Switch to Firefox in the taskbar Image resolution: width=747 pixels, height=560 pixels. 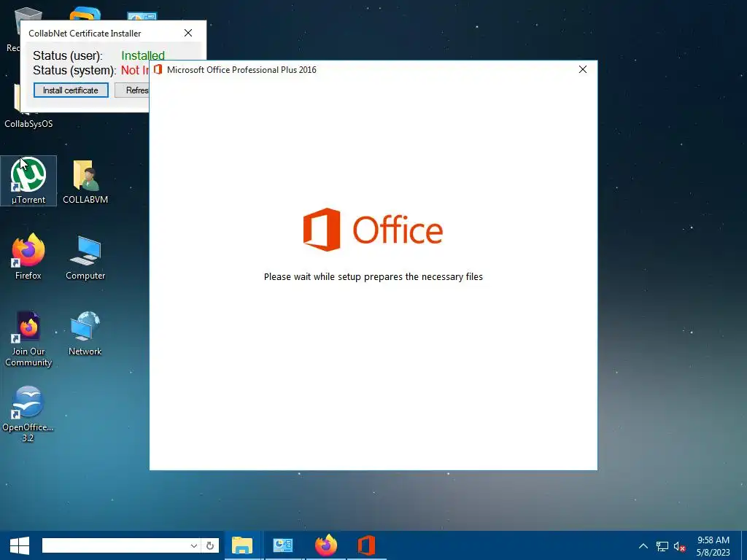tap(326, 545)
